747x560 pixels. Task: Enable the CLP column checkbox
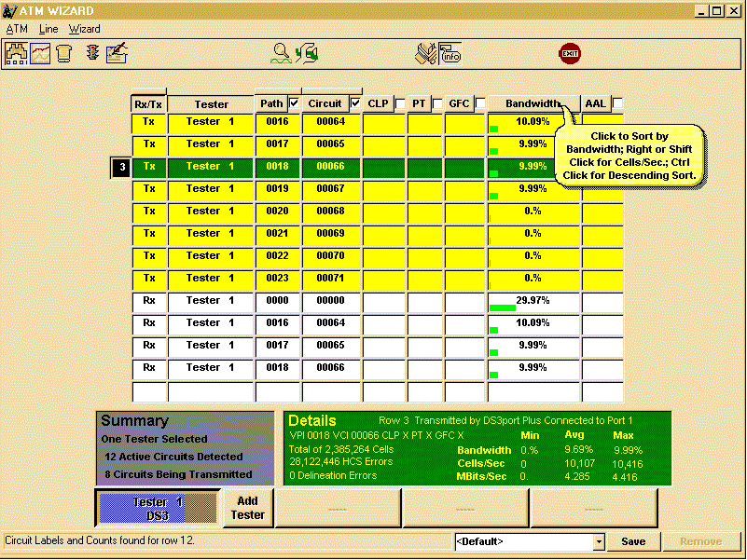pyautogui.click(x=400, y=102)
